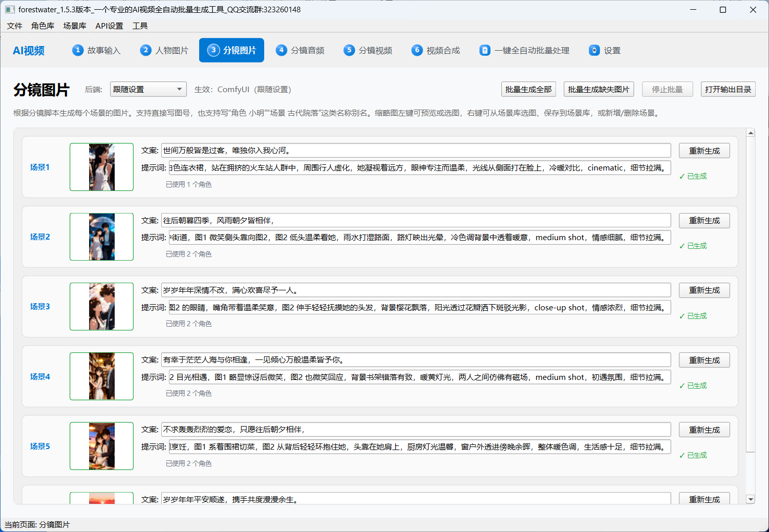This screenshot has width=769, height=532.
Task: Preview the 场景2 thumbnail image
Action: [101, 237]
